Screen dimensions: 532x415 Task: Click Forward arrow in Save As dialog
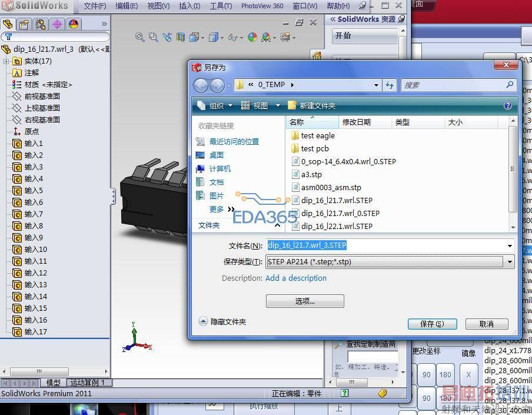pos(218,85)
